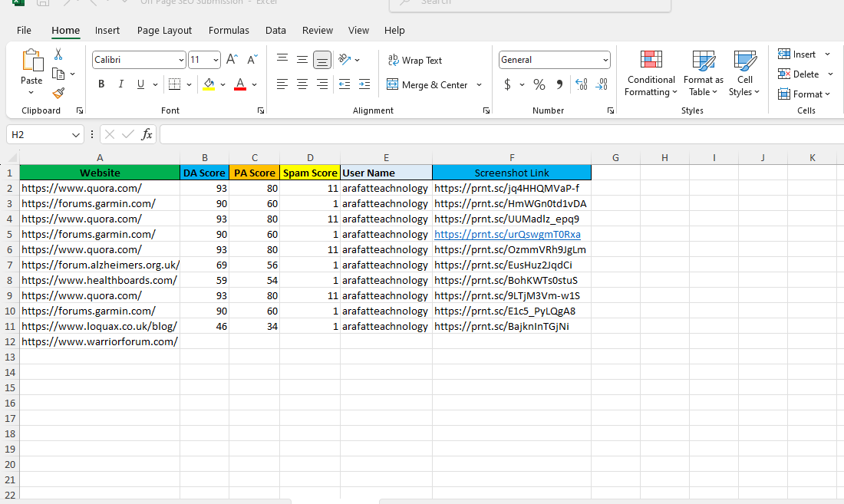Image resolution: width=844 pixels, height=504 pixels.
Task: Click the Copy icon
Action: click(x=58, y=74)
